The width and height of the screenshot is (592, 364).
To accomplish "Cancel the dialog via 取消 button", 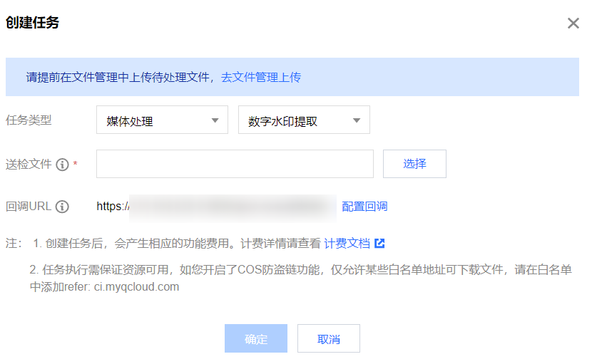I will (x=329, y=339).
